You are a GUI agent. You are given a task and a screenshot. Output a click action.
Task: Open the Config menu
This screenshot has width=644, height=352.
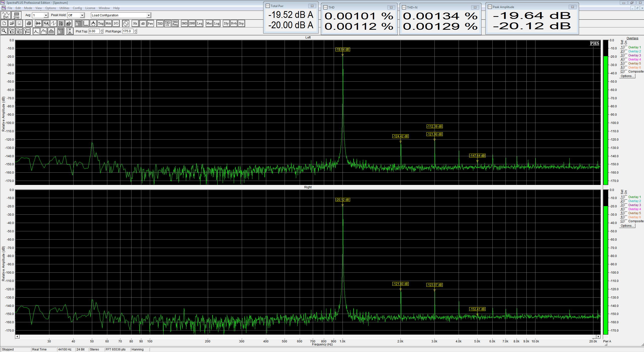(x=77, y=8)
